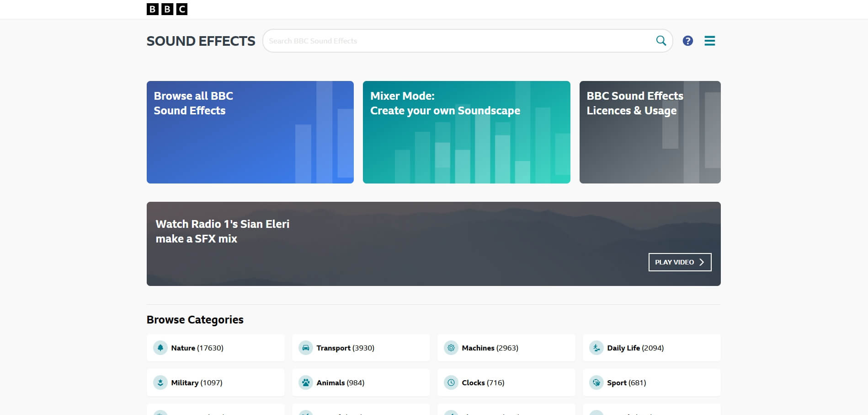Screen dimensions: 868x415
Task: Click the BBC logo
Action: 167,9
